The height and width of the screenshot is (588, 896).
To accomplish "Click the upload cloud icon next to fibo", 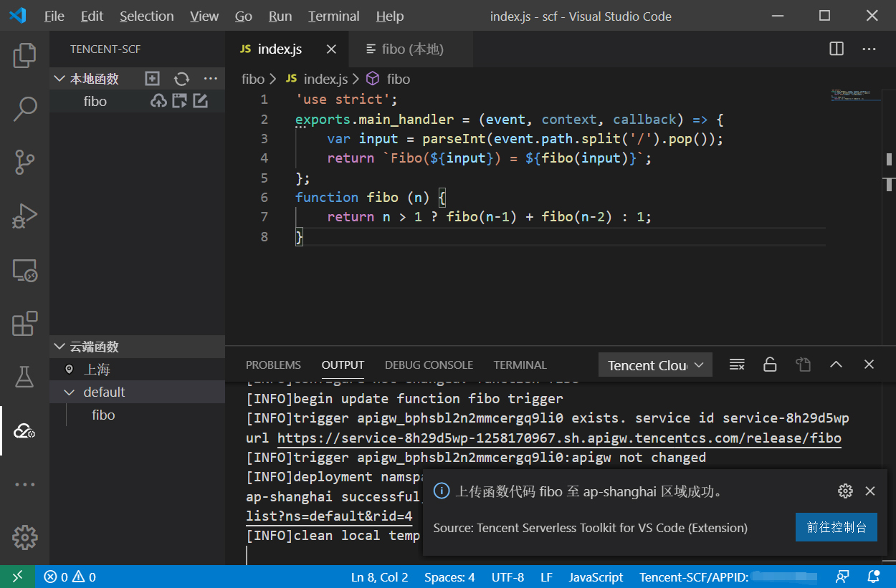I will click(x=158, y=101).
